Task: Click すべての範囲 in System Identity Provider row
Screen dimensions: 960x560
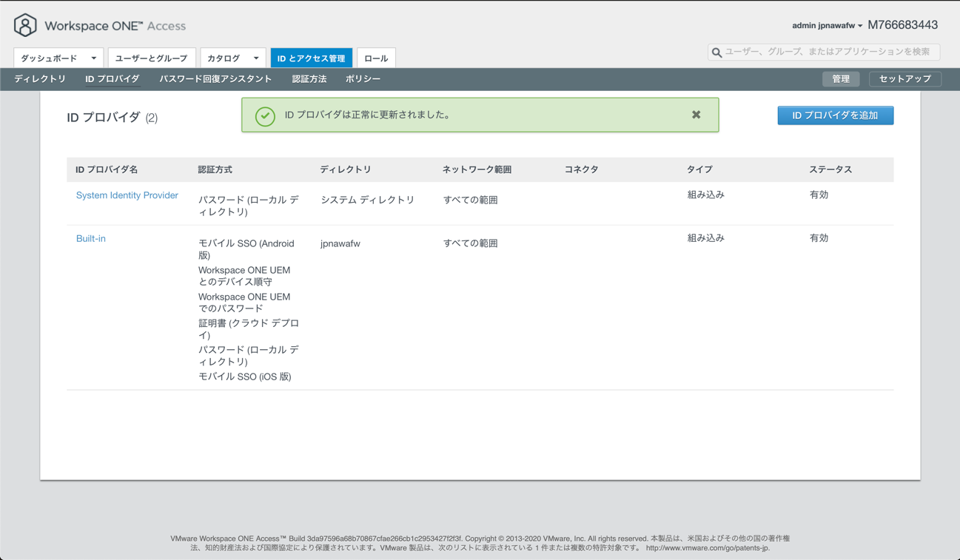Action: click(470, 200)
